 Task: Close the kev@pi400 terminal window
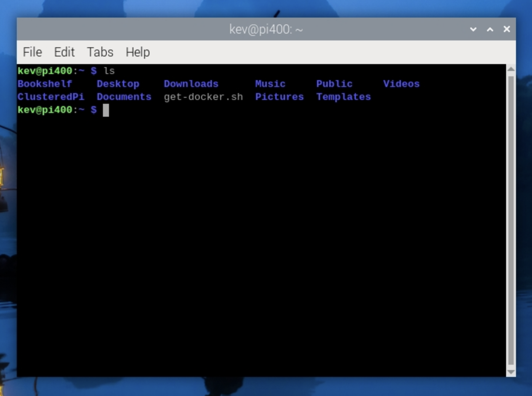coord(506,29)
